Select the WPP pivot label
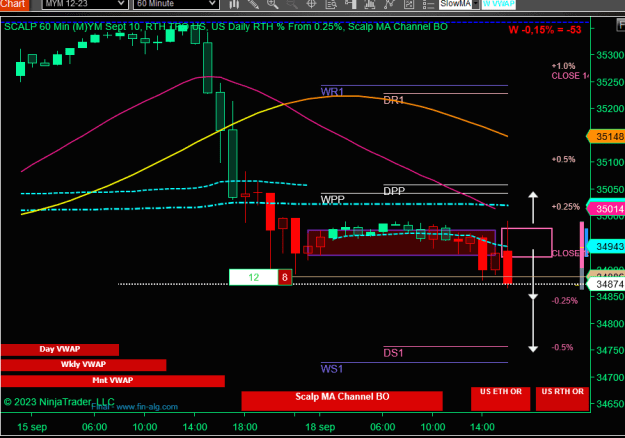 [x=332, y=199]
